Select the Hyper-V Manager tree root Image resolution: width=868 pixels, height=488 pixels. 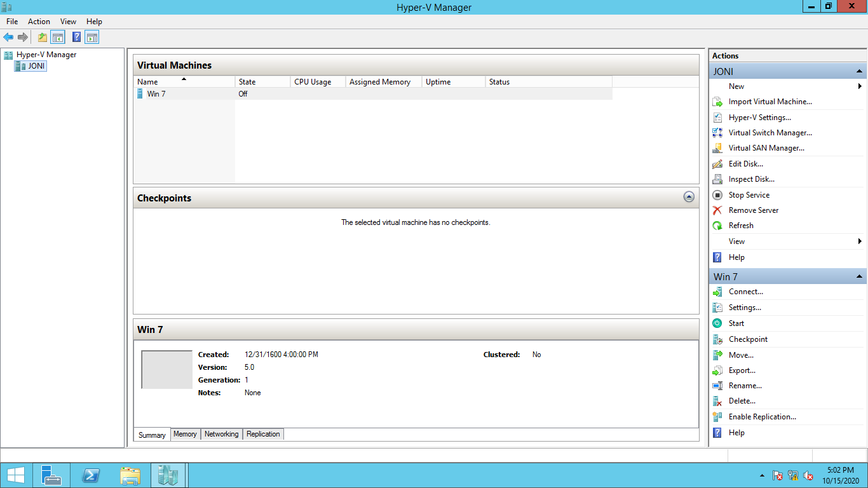[46, 55]
